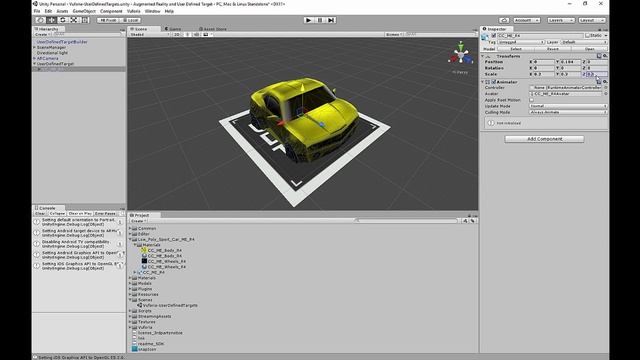Toggle Pivot/Center handle mode
Viewport: 640px width, 360px height.
pyautogui.click(x=107, y=20)
